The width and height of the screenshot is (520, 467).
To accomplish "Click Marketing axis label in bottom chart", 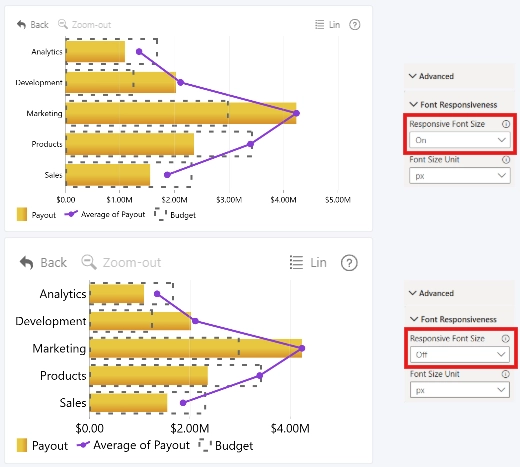I will [59, 348].
